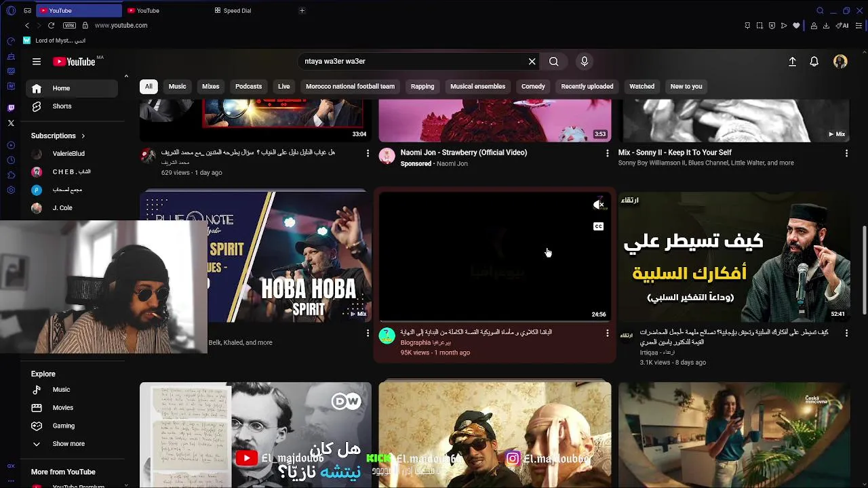Open the account avatar menu
Image resolution: width=868 pixels, height=488 pixels.
840,62
